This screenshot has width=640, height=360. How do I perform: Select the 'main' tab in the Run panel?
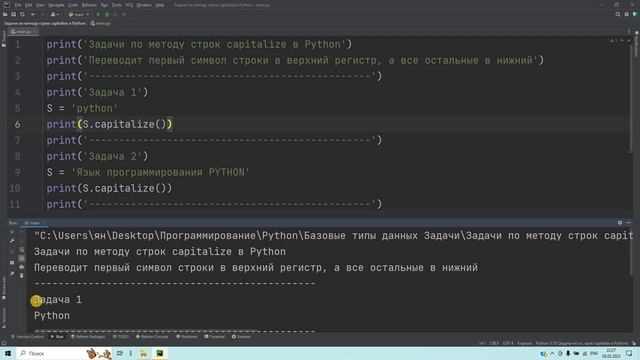click(x=34, y=223)
